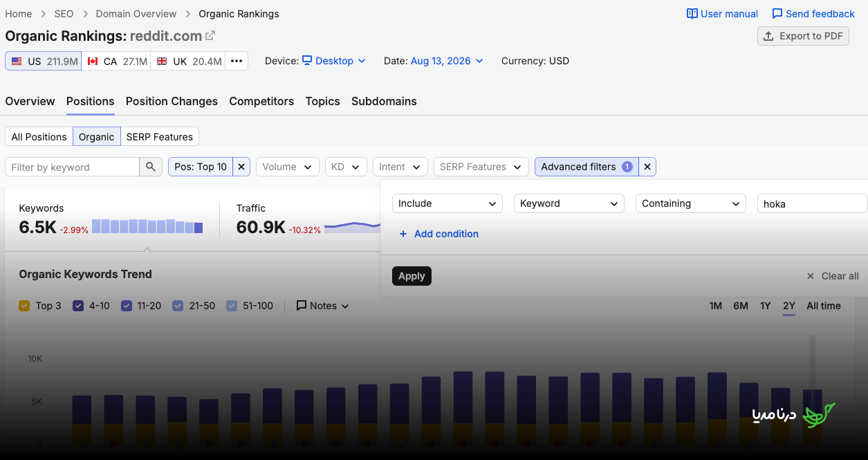The height and width of the screenshot is (460, 868).
Task: Click the Traffic sparkline chart
Action: click(353, 227)
